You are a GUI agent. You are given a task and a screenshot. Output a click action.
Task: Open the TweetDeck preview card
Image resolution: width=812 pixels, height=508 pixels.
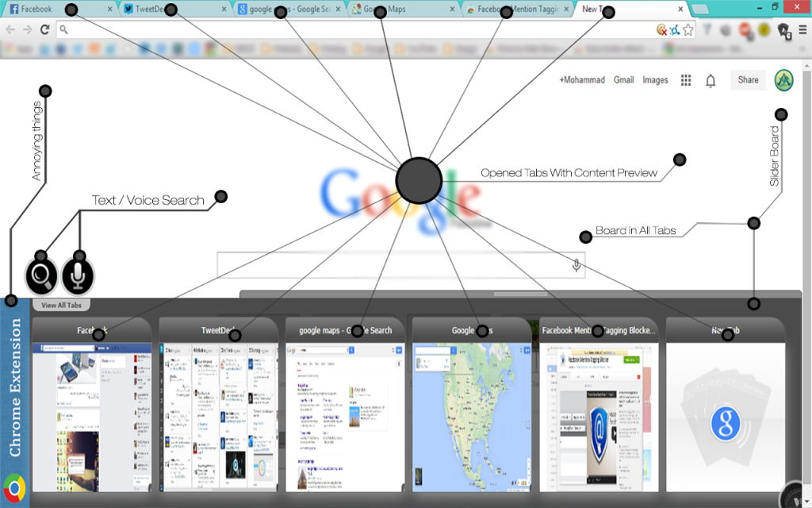(218, 404)
